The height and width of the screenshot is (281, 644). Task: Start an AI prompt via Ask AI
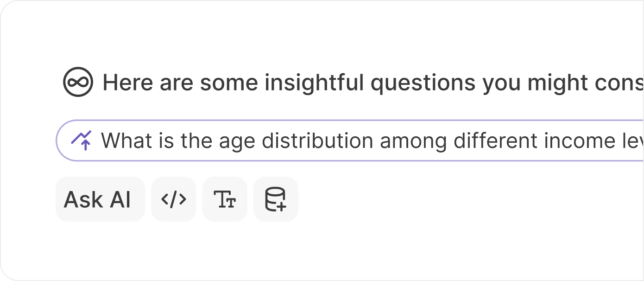(100, 199)
